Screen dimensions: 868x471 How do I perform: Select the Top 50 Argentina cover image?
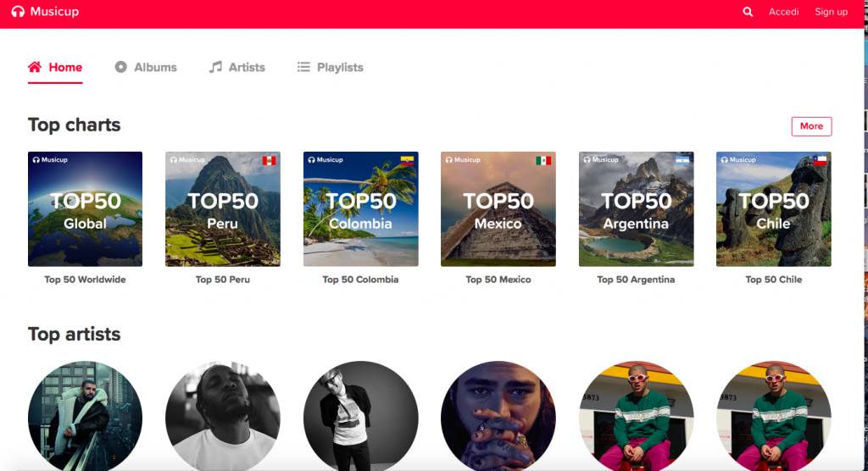point(636,209)
